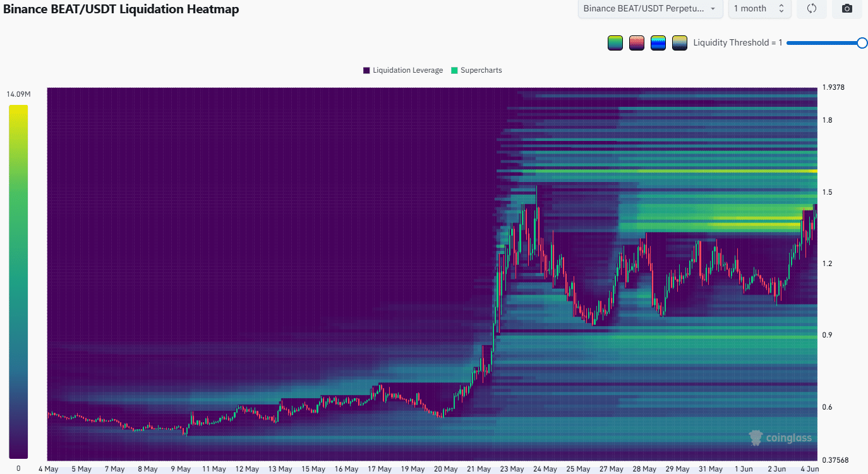Click the 0.9 price axis label
868x474 pixels.
[827, 335]
